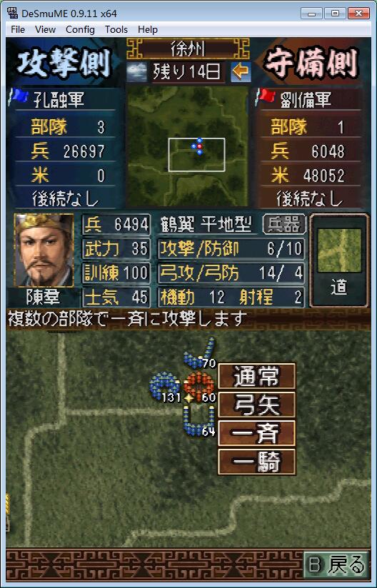Open the Config menu
This screenshot has width=377, height=588.
point(80,30)
